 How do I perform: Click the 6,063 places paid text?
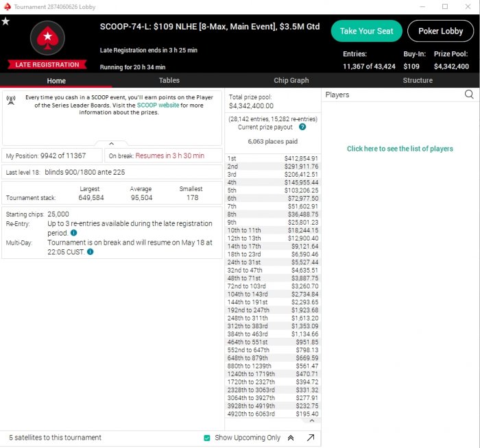pyautogui.click(x=272, y=141)
